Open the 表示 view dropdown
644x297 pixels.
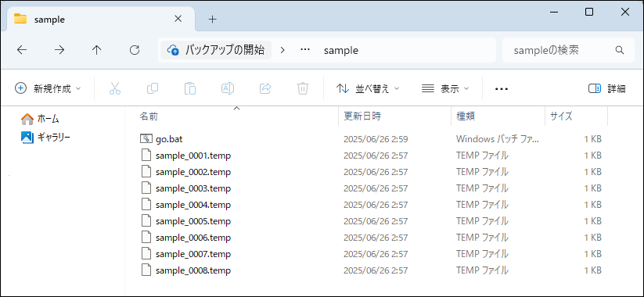pyautogui.click(x=445, y=88)
